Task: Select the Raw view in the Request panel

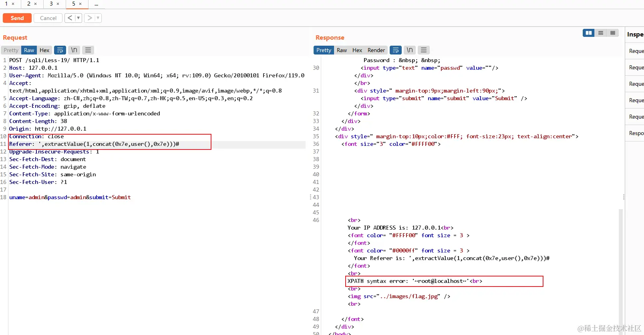Action: point(29,50)
